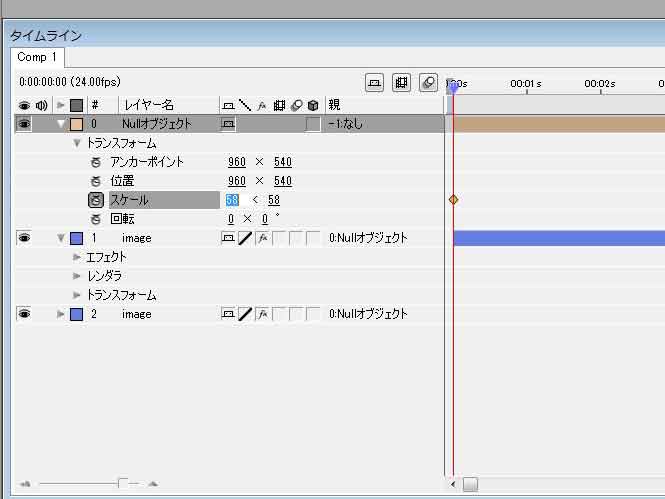This screenshot has width=665, height=499.
Task: Click the shy switch on the image layer 2
Action: click(228, 314)
